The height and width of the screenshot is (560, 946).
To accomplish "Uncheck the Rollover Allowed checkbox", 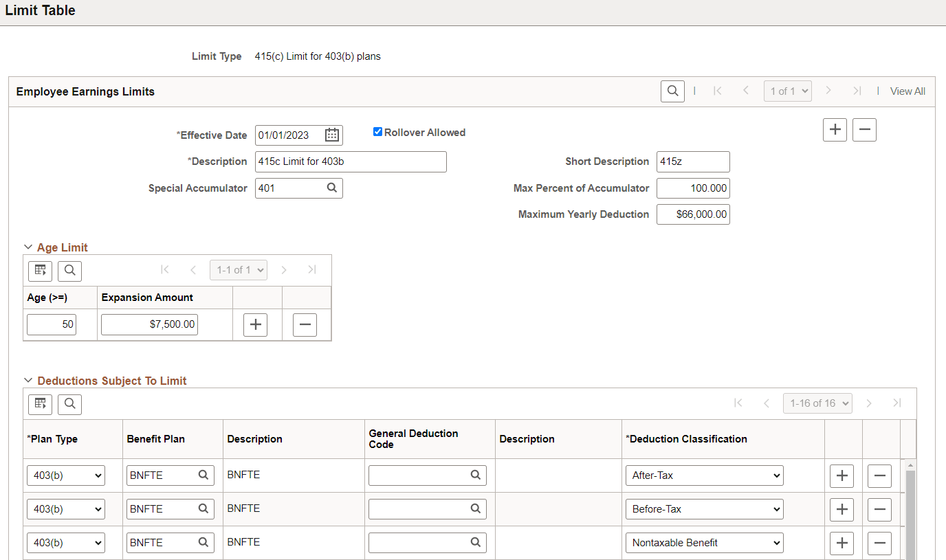I will point(377,132).
